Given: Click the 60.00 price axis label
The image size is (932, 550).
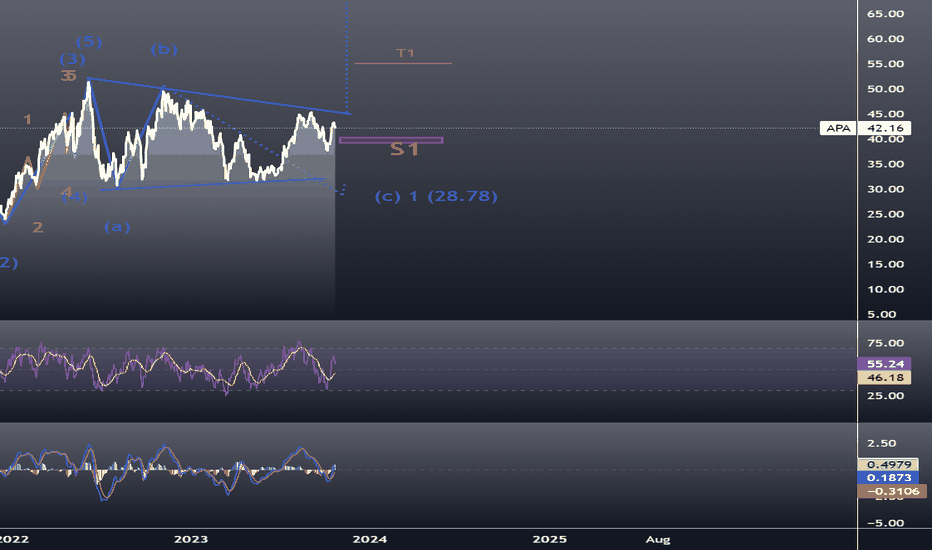Looking at the screenshot, I should 885,39.
